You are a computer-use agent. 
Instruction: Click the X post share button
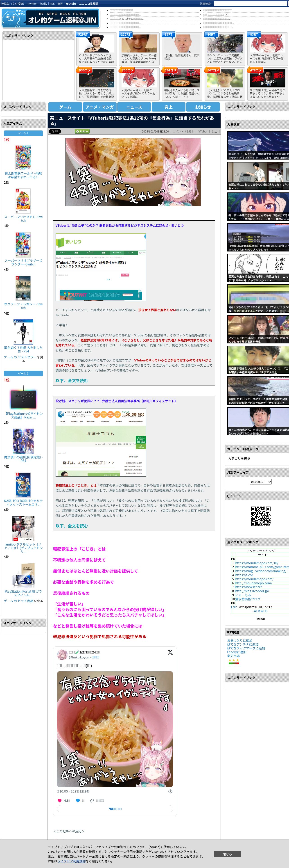tap(55, 131)
